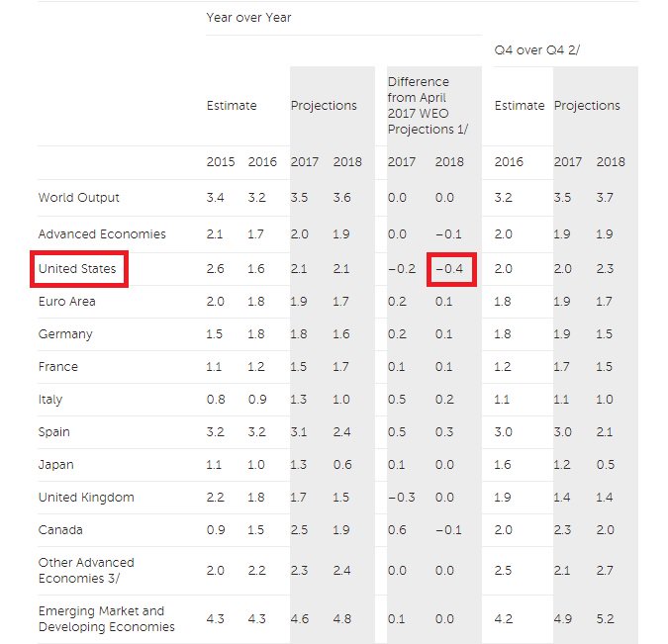Click the 2015 year column header
The height and width of the screenshot is (644, 668).
pyautogui.click(x=221, y=161)
